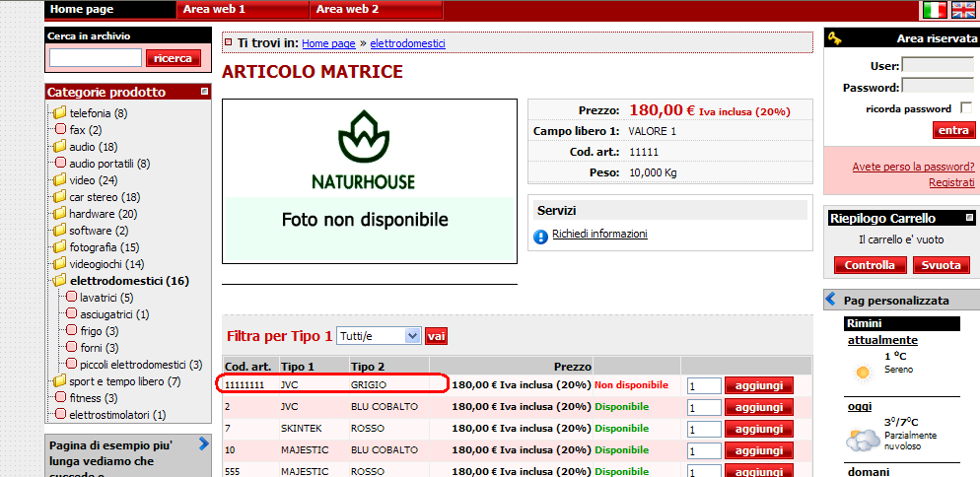
Task: Click Avete perso la password link
Action: (913, 167)
